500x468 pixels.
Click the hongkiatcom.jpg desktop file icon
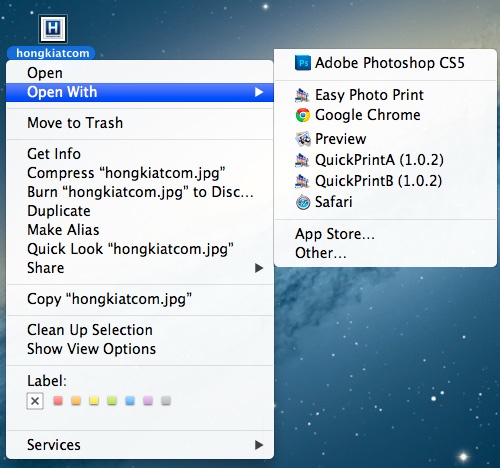pyautogui.click(x=53, y=29)
